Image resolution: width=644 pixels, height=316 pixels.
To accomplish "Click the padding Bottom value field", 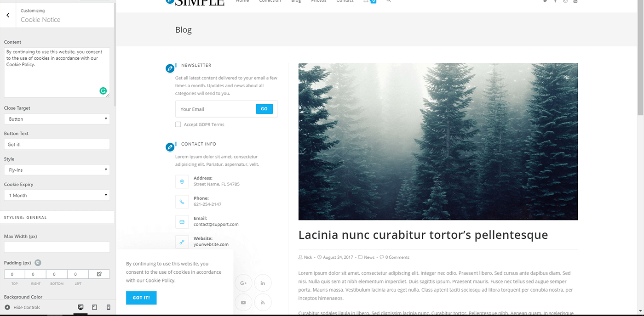I will coord(57,274).
